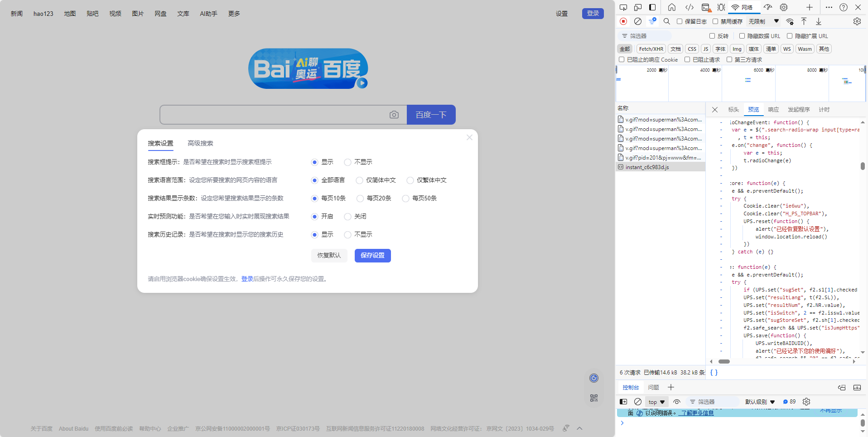This screenshot has width=868, height=437.
Task: Click the camera image search icon
Action: pos(394,115)
